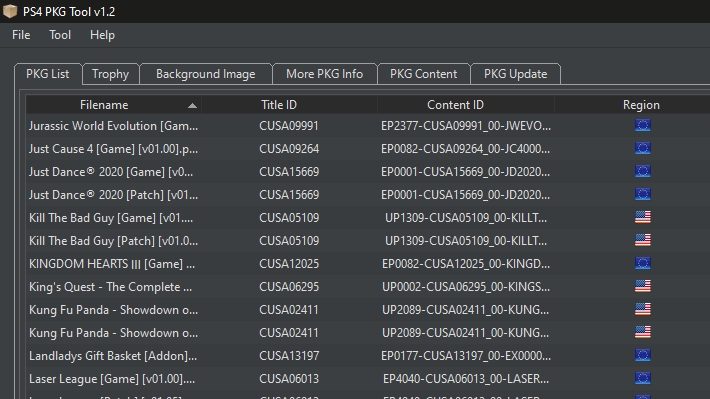Click the EU flag for Laser League Game
710x399 pixels.
click(642, 379)
